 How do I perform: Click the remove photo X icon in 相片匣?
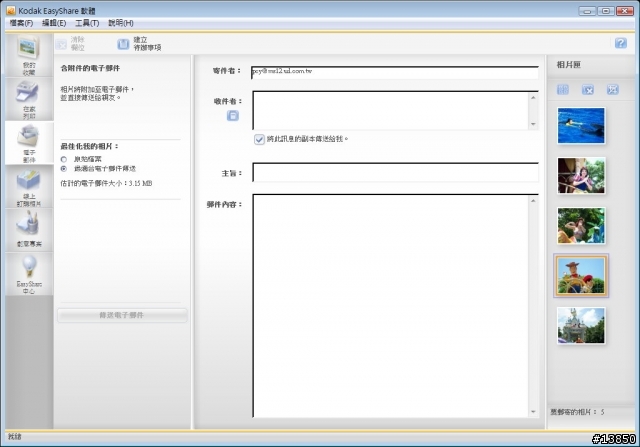588,89
